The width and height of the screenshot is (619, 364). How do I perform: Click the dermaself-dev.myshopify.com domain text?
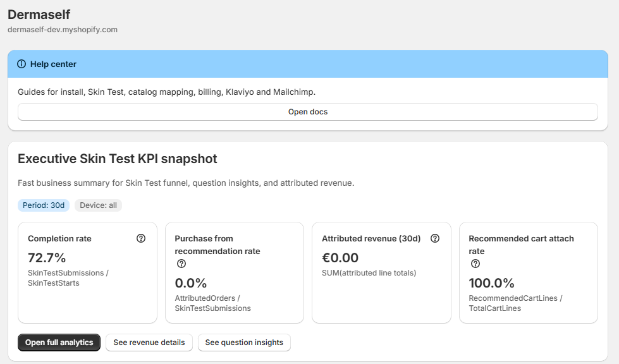[63, 30]
